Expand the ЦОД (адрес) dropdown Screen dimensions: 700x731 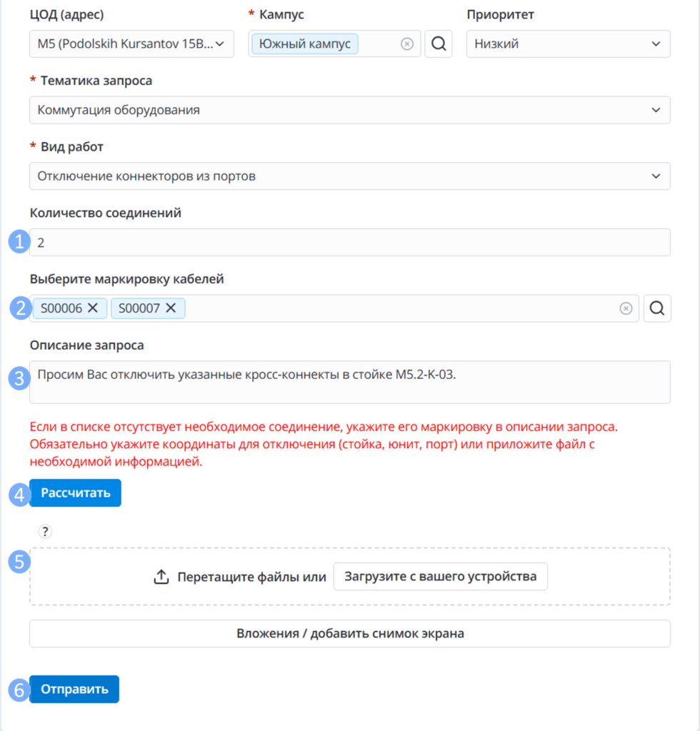pos(131,44)
